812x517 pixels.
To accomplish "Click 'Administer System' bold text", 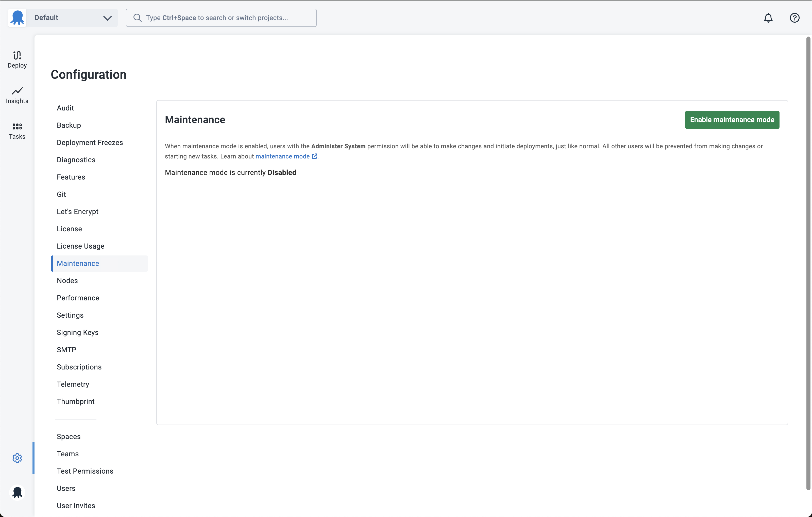I will coord(338,146).
